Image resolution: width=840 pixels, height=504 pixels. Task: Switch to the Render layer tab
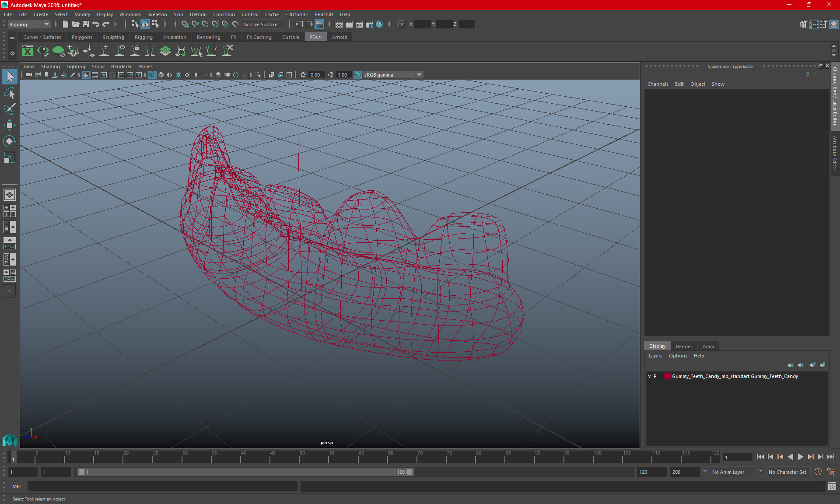click(684, 346)
